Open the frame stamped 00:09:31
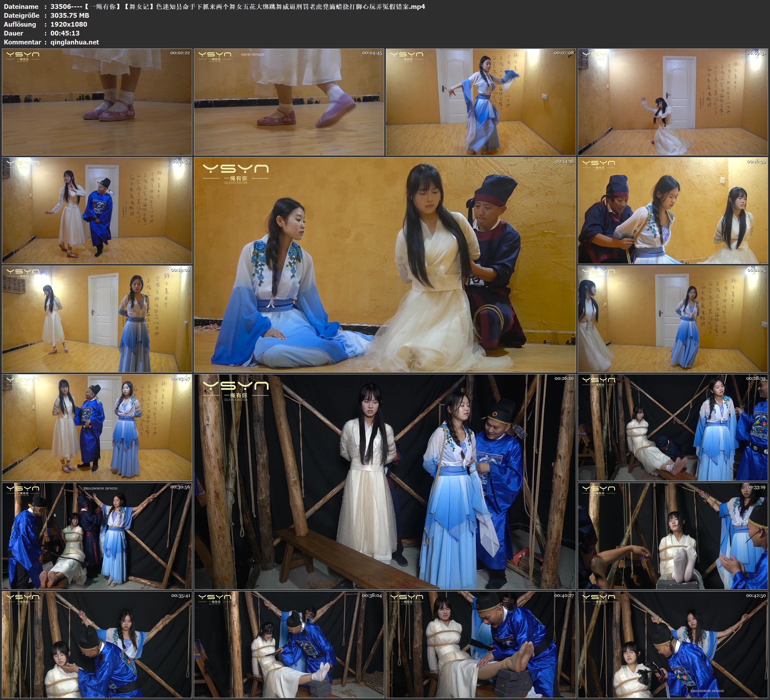Screen dimensions: 770x700 [x=673, y=102]
